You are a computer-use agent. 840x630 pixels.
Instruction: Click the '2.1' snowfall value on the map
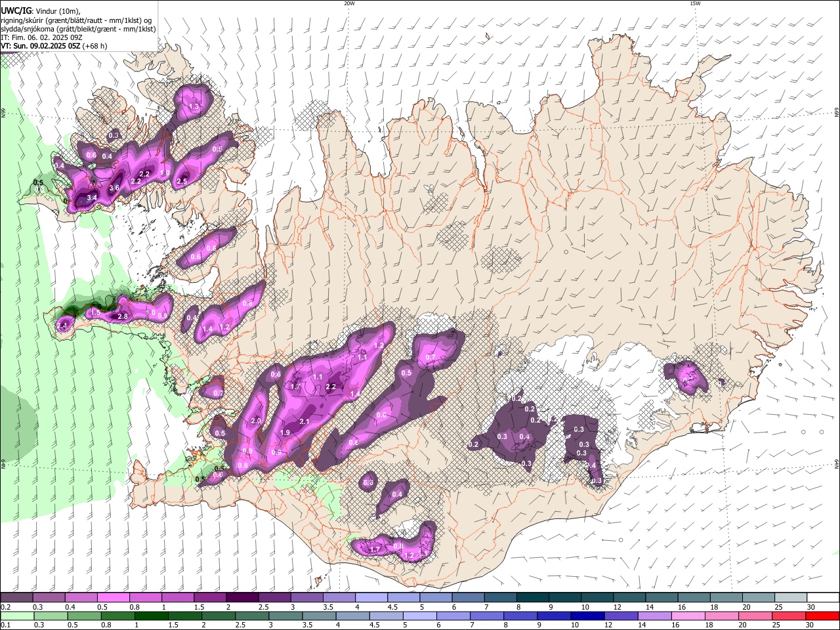(304, 421)
